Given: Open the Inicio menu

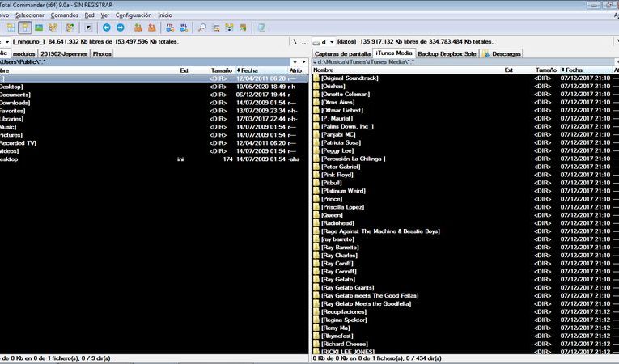Looking at the screenshot, I should coord(165,15).
